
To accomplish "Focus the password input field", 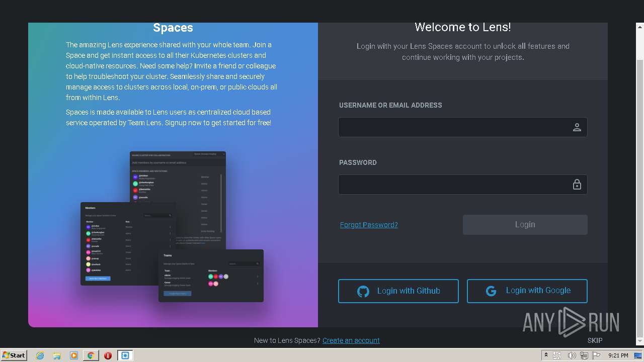I will click(x=462, y=185).
